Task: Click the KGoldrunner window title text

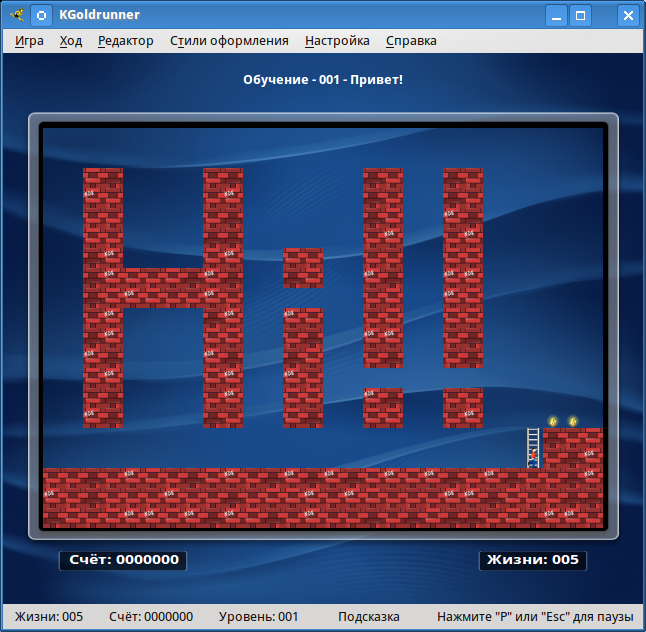Action: click(99, 15)
